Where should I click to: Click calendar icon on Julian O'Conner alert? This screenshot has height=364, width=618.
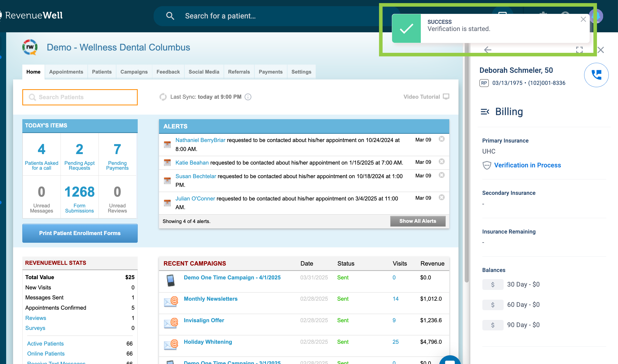[x=167, y=203]
